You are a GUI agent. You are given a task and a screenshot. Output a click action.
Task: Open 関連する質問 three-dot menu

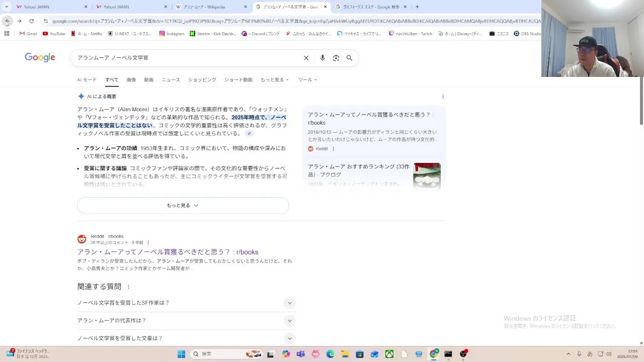coord(128,287)
